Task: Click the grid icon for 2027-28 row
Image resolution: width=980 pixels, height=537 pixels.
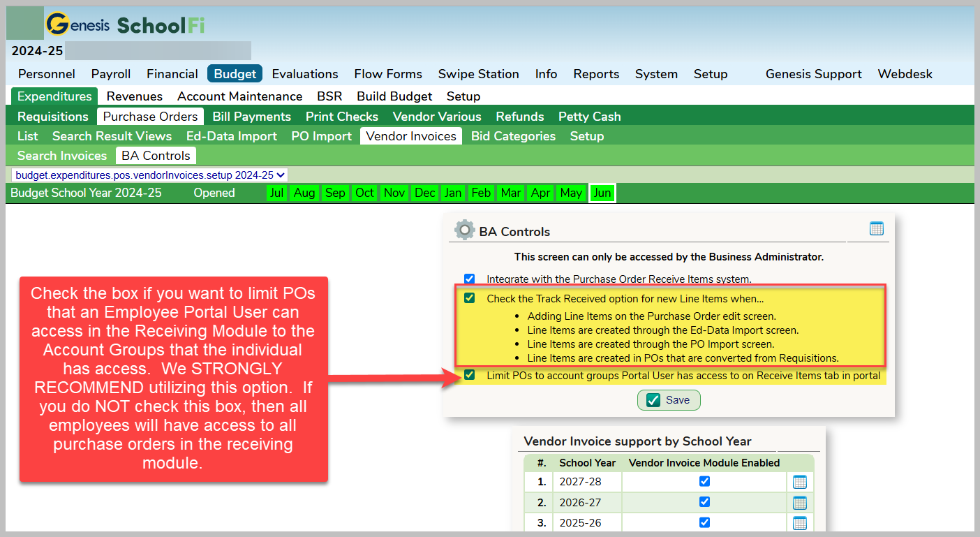Action: click(800, 482)
